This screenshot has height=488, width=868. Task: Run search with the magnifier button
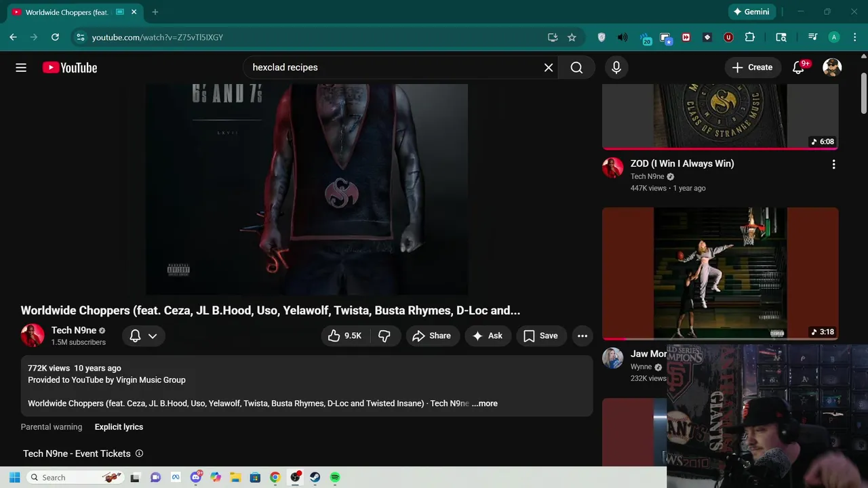[576, 68]
